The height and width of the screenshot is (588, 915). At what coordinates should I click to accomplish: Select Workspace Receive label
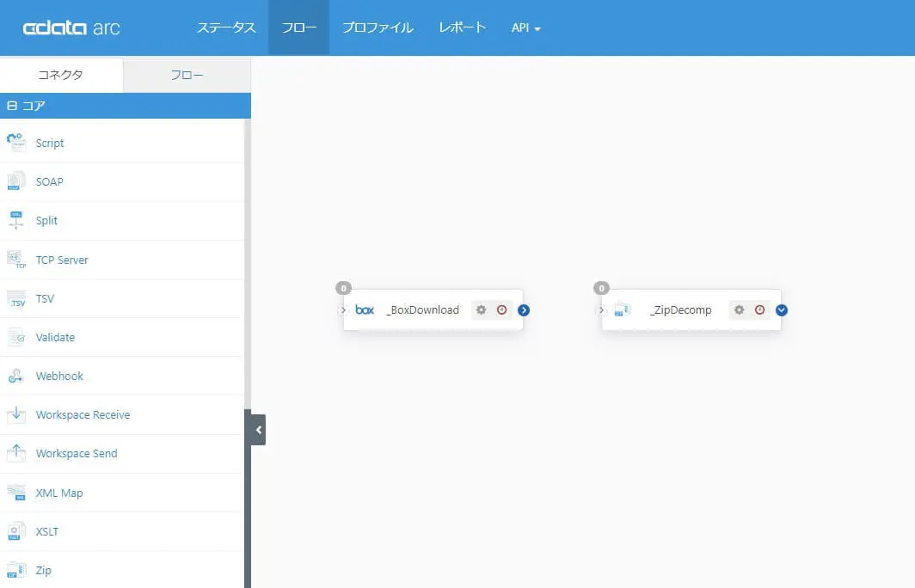83,414
